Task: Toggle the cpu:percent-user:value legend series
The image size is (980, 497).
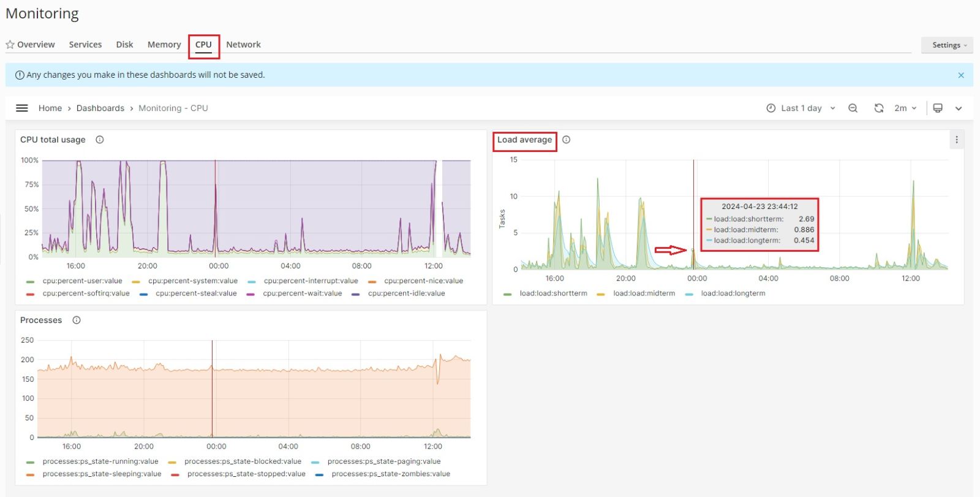Action: coord(82,281)
